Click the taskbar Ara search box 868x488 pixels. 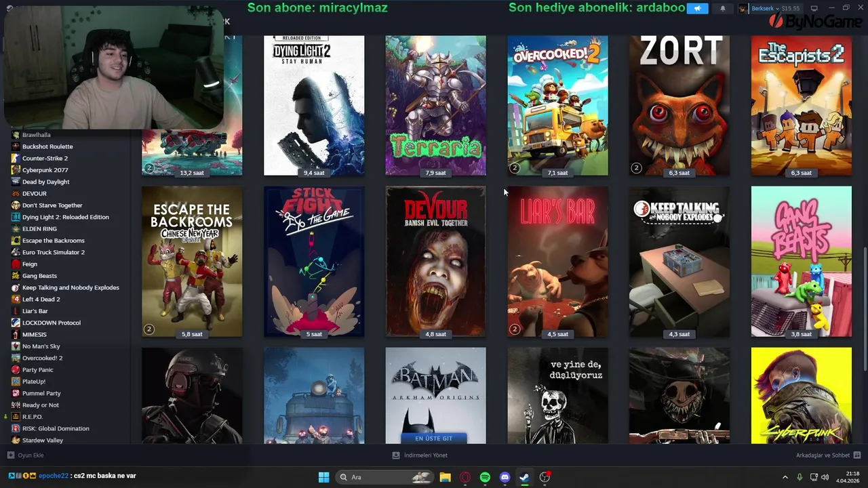(x=385, y=477)
